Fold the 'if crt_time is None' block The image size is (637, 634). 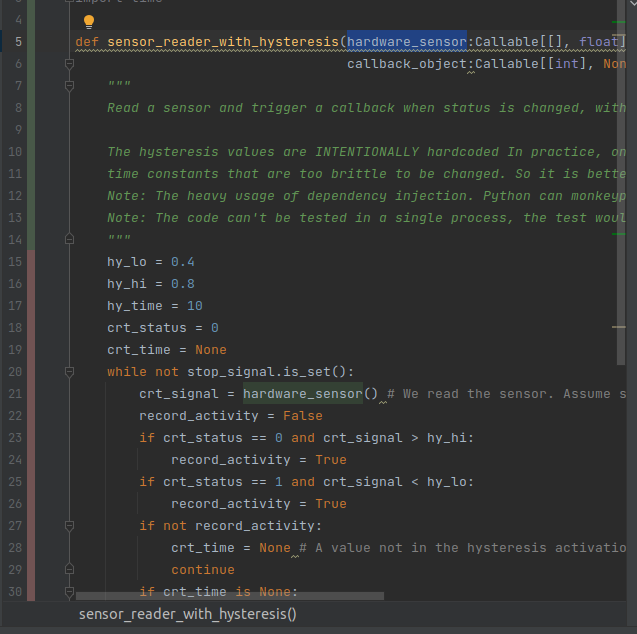pos(69,592)
